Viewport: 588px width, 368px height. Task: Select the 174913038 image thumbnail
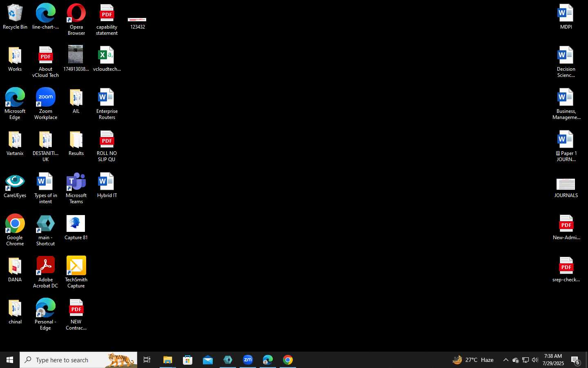point(76,59)
